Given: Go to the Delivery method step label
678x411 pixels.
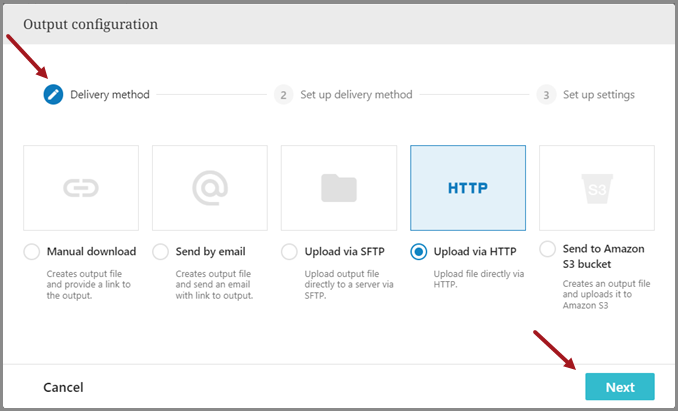Looking at the screenshot, I should (x=110, y=95).
